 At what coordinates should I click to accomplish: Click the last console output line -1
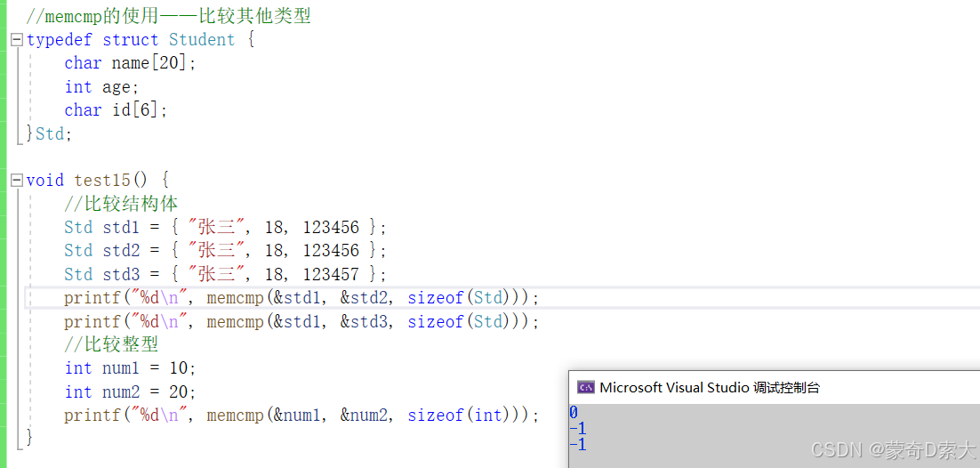point(577,445)
